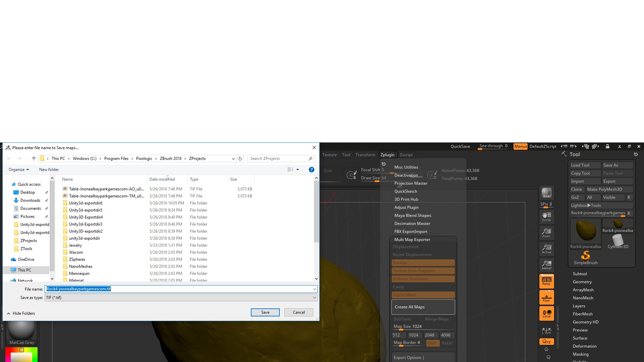Click the New folder button
644x362 pixels.
pos(49,170)
